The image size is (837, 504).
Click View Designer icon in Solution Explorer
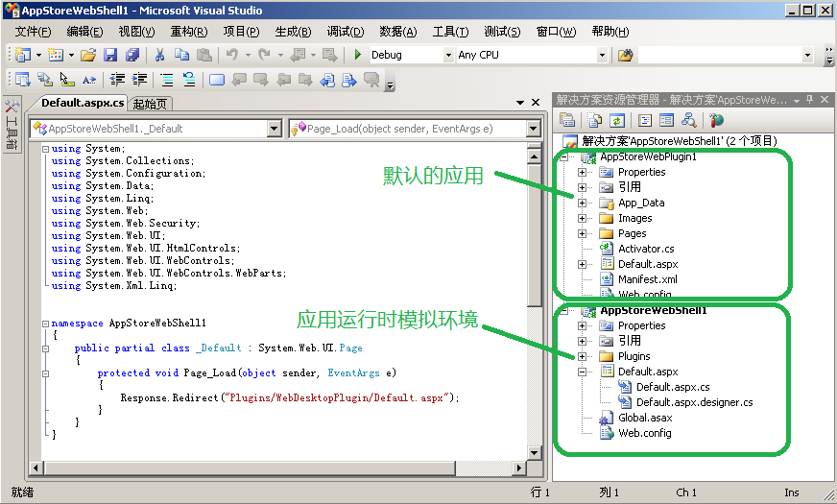666,120
